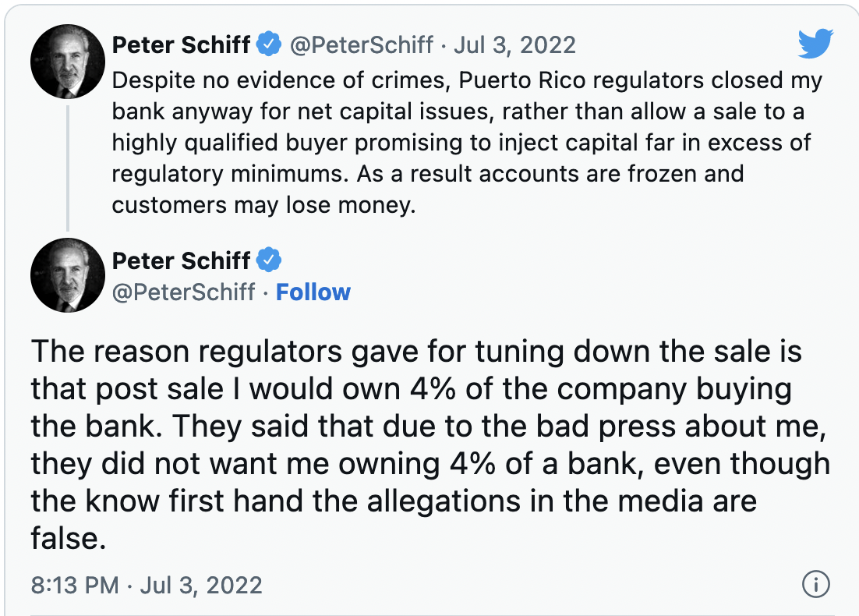The height and width of the screenshot is (616, 859).
Task: Click the tweet text starting "Despite no evidence"
Action: pos(466,141)
